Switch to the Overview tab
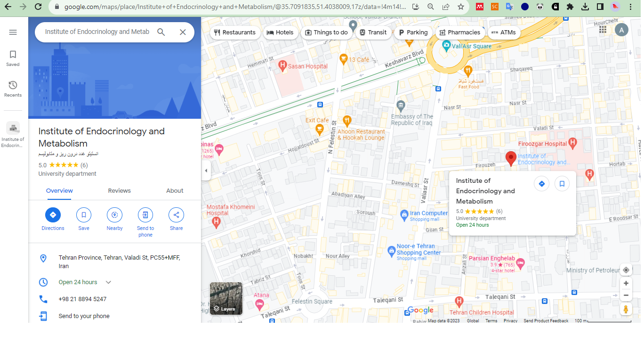The image size is (644, 344). point(59,191)
